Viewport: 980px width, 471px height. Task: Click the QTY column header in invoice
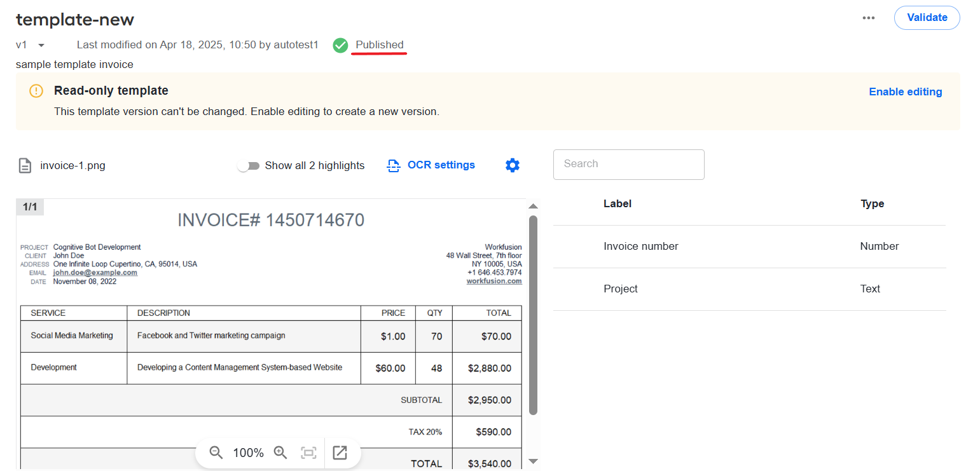[434, 313]
